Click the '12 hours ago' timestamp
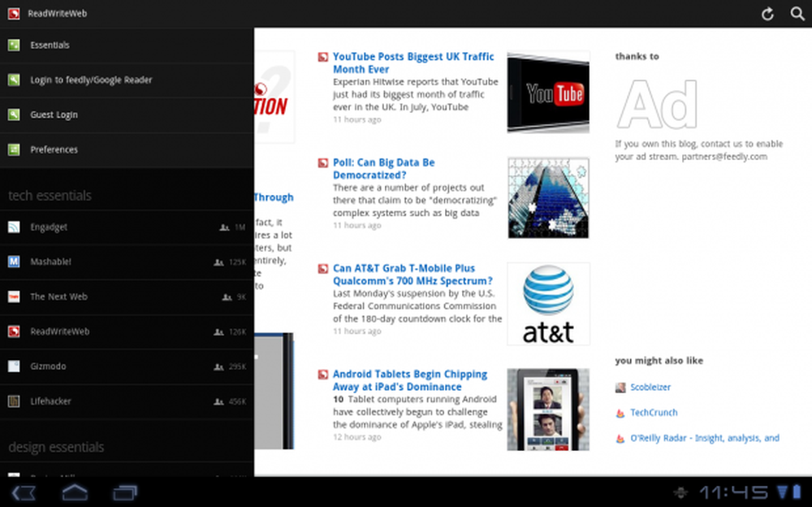 356,437
